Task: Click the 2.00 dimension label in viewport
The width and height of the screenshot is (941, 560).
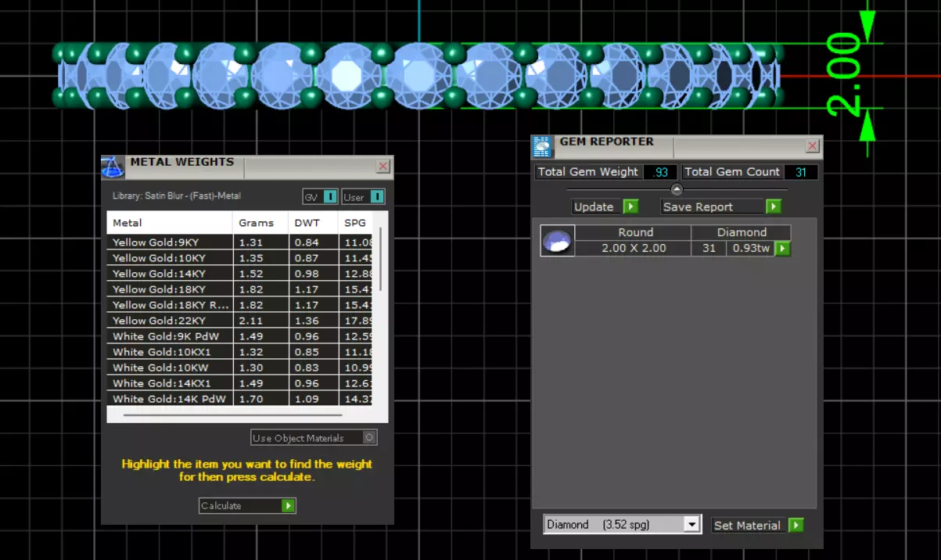Action: tap(843, 75)
